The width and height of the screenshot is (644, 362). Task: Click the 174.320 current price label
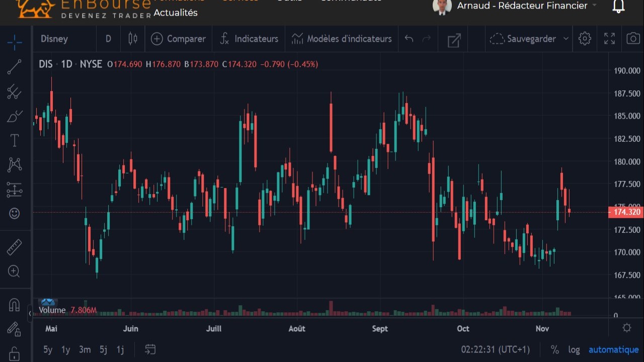click(626, 212)
